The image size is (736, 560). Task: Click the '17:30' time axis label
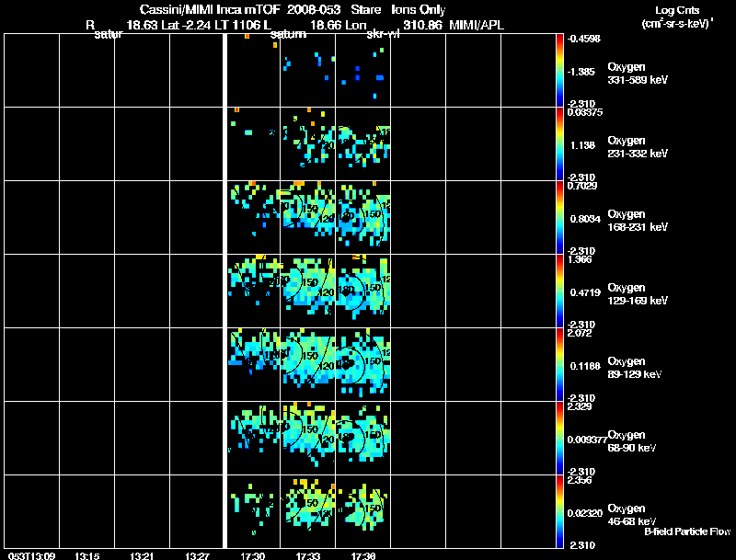pos(252,555)
